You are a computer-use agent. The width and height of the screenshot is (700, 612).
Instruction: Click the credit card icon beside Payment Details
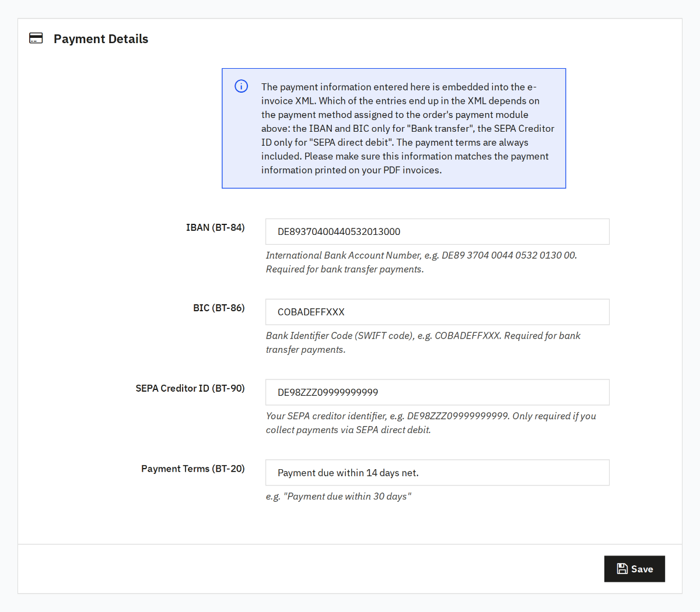(36, 38)
